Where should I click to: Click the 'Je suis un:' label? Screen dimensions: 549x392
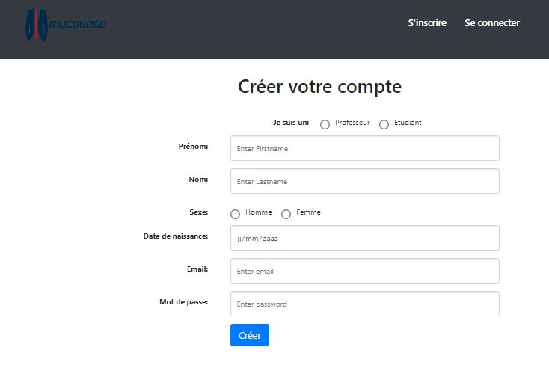tap(291, 123)
